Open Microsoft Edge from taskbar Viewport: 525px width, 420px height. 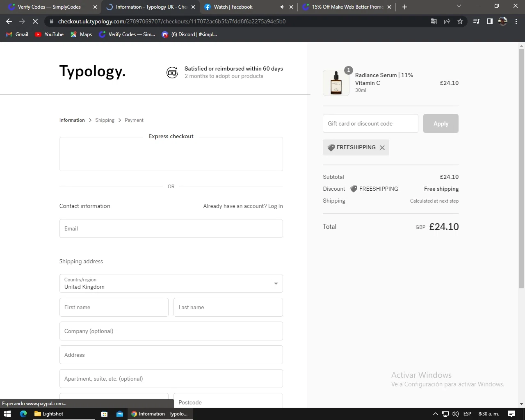[x=23, y=414]
